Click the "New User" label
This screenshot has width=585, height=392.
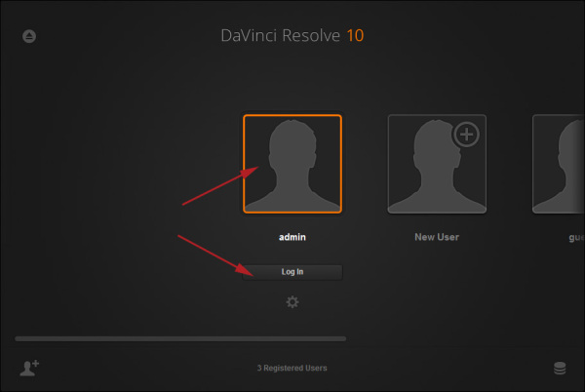(x=437, y=237)
